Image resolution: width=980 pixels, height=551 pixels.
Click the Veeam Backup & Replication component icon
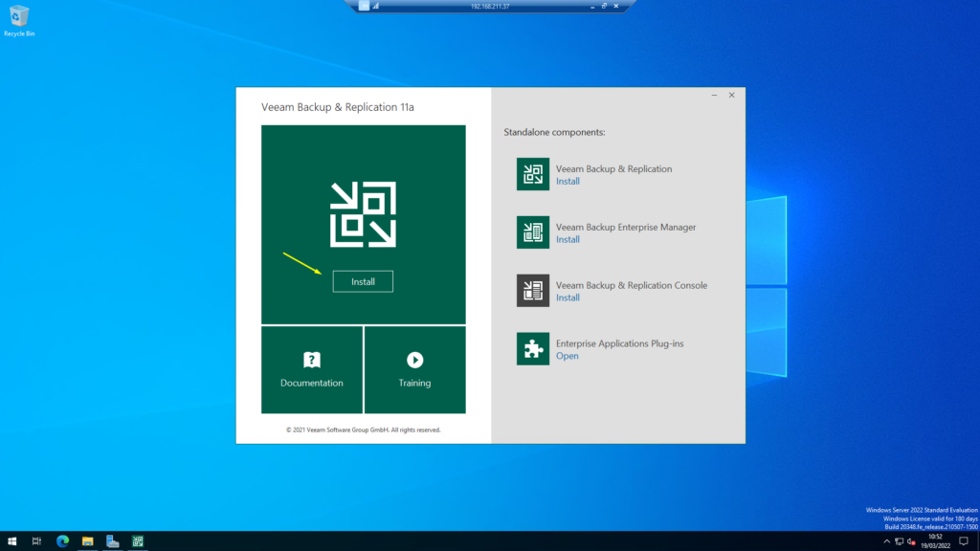click(x=532, y=174)
